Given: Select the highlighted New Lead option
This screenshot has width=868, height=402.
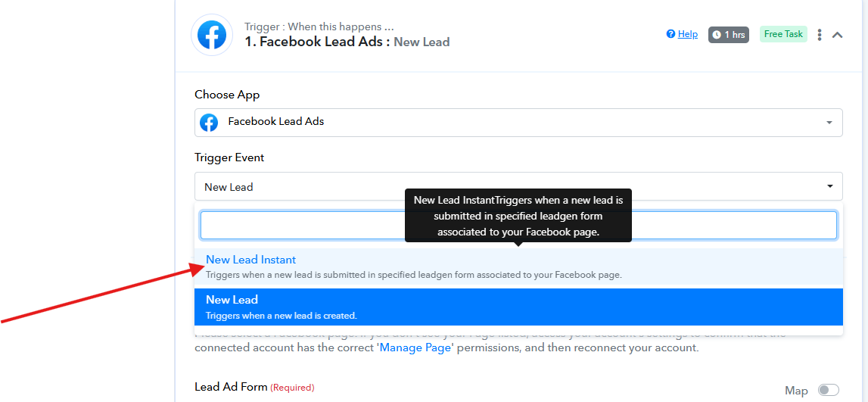Looking at the screenshot, I should pos(518,307).
